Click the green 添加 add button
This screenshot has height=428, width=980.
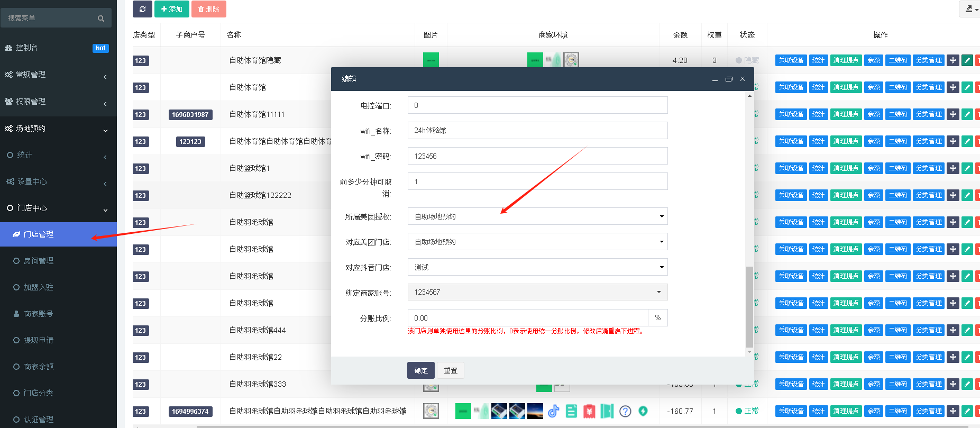[172, 9]
